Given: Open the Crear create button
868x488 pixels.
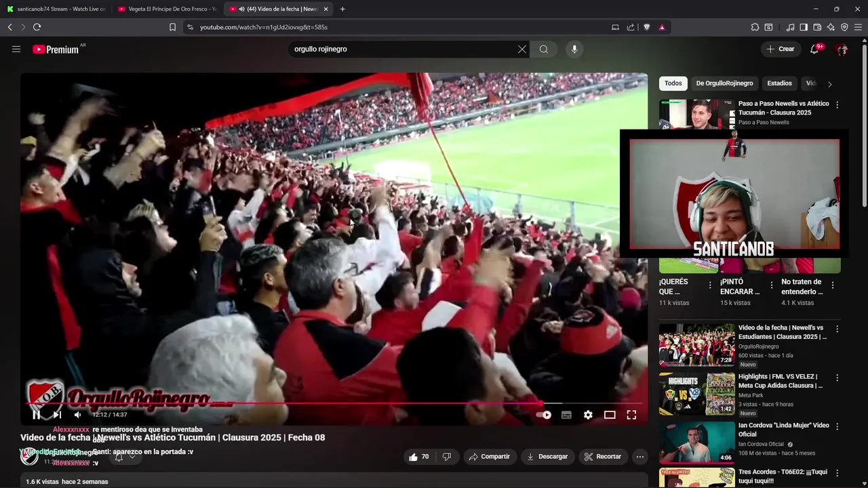Looking at the screenshot, I should point(781,49).
